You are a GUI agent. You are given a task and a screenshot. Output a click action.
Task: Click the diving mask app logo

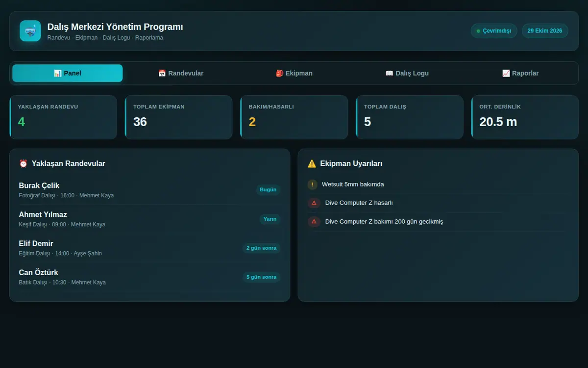point(30,31)
